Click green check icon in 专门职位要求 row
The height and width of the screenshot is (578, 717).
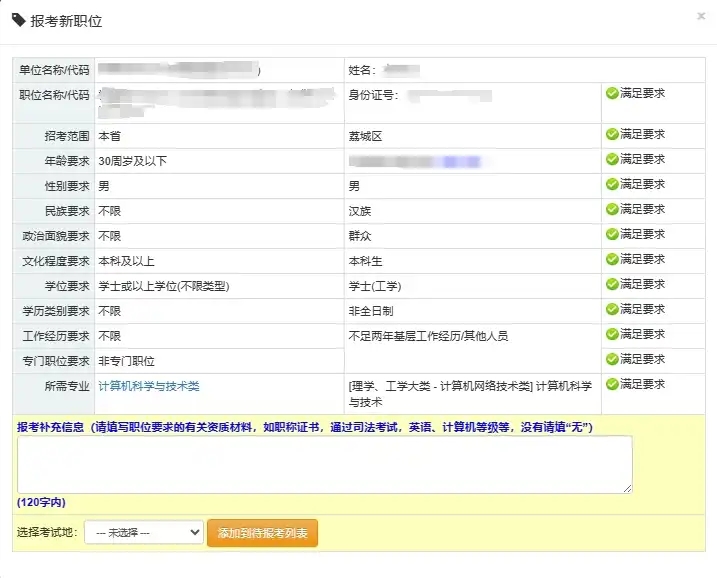(x=612, y=359)
